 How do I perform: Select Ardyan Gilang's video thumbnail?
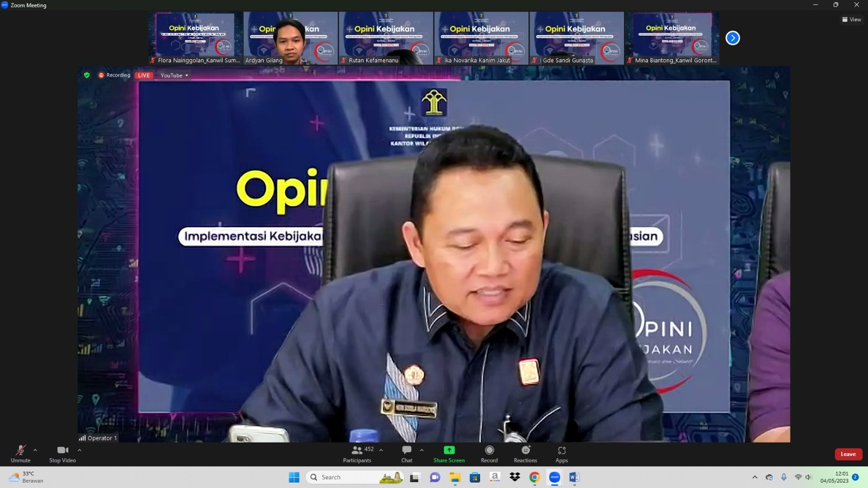[x=290, y=38]
